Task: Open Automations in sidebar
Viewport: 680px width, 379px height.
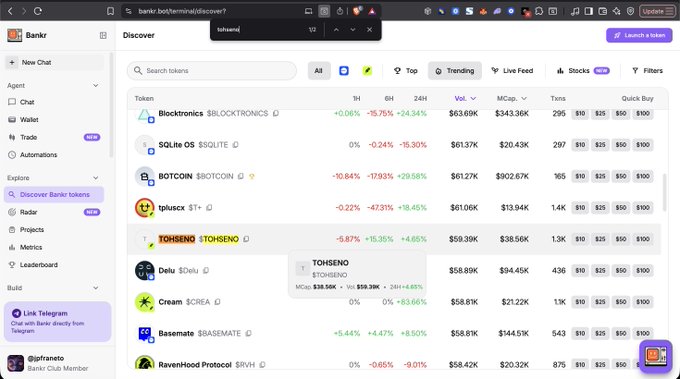Action: click(39, 155)
